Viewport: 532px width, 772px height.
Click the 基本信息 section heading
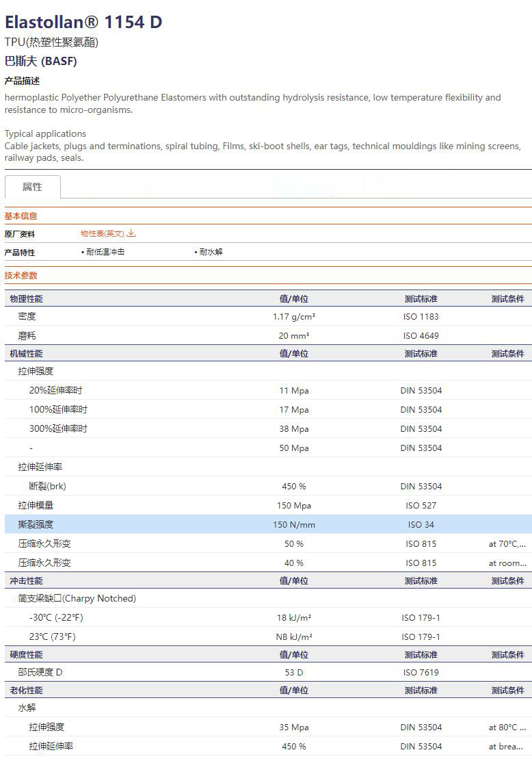[21, 216]
